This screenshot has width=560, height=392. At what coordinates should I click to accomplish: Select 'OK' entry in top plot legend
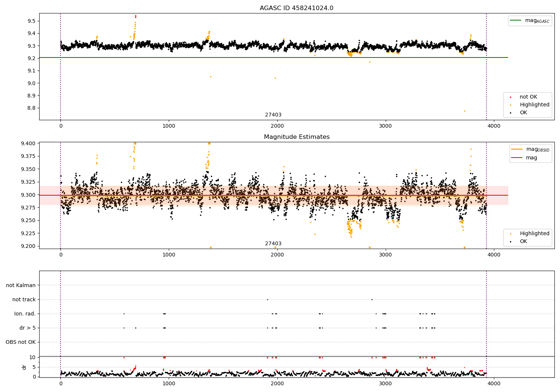point(523,113)
